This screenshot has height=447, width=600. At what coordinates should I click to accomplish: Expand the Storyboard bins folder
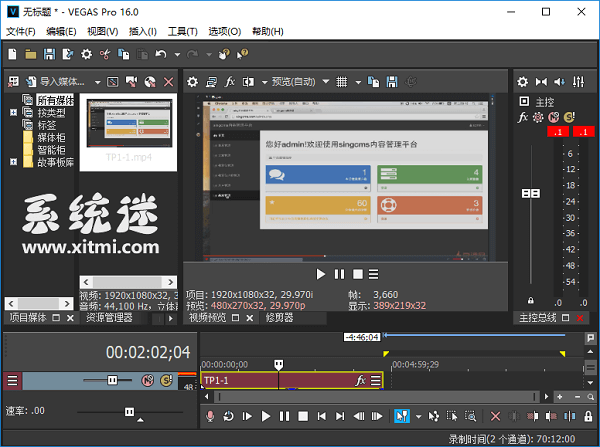tap(13, 162)
